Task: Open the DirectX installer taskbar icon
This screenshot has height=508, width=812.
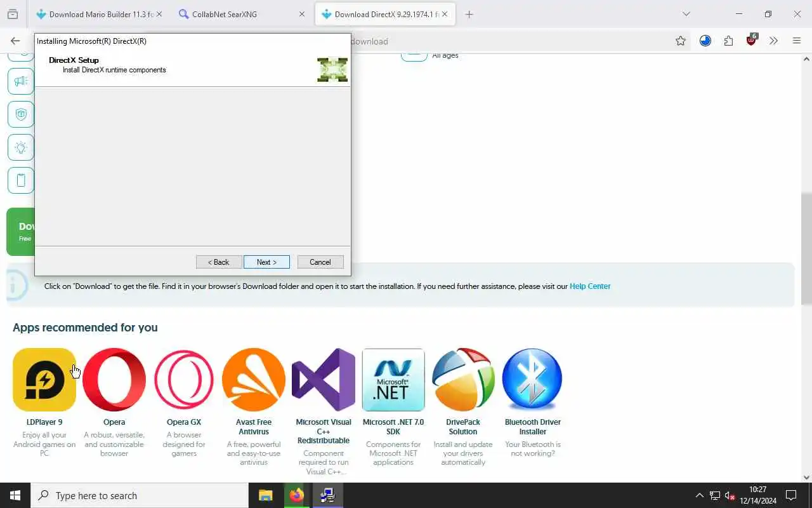Action: click(x=327, y=495)
